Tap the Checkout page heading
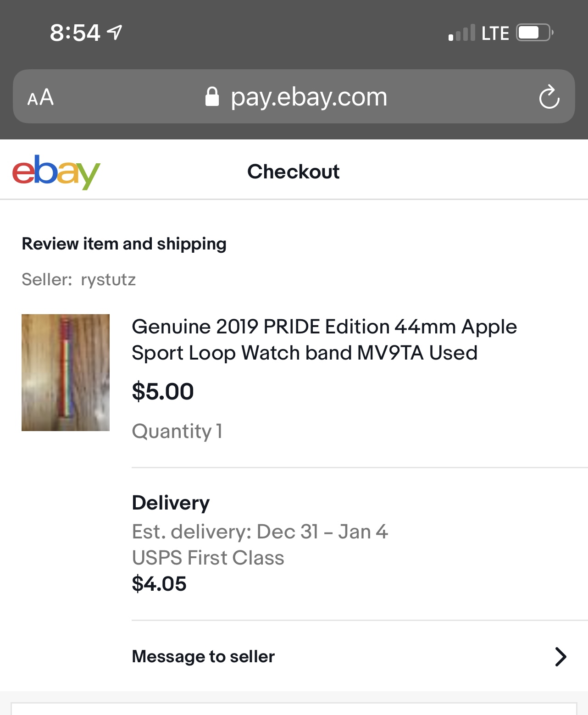The image size is (588, 715). (x=294, y=172)
